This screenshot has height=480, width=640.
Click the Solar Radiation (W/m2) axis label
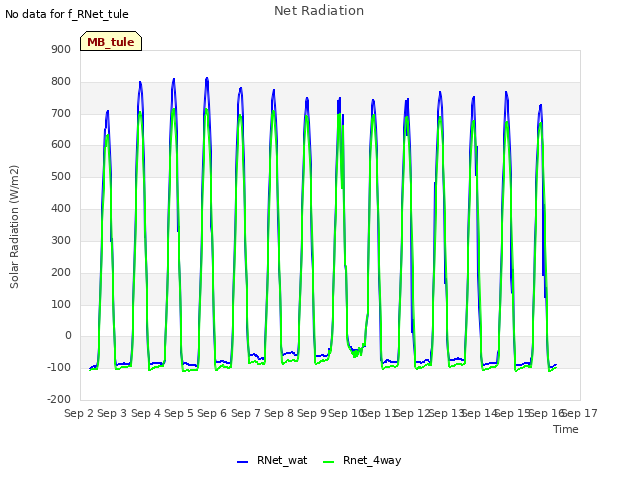[14, 227]
